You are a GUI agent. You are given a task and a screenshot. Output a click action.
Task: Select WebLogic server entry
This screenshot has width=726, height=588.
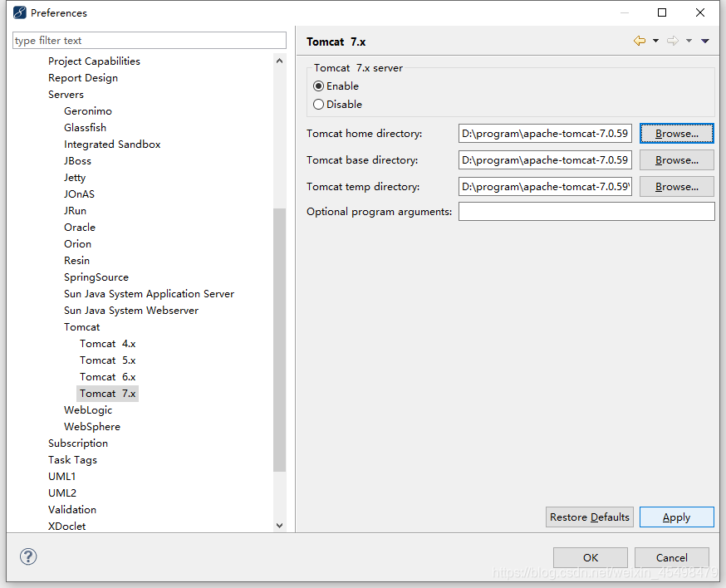coord(88,410)
